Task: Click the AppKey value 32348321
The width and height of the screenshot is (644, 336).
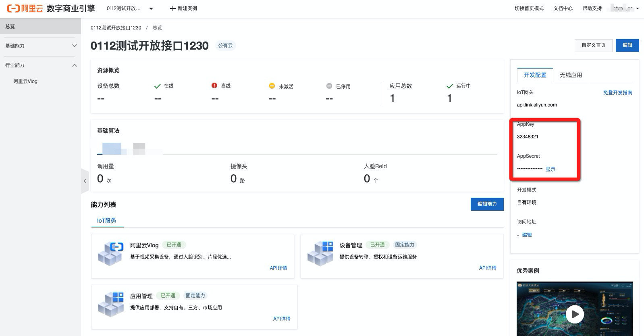Action: coord(528,137)
